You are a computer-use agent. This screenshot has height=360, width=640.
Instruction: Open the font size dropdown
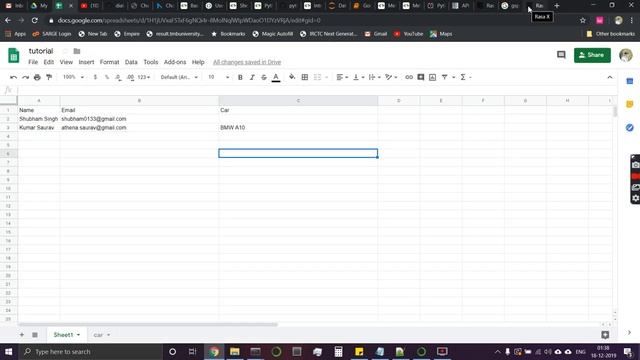click(x=218, y=77)
